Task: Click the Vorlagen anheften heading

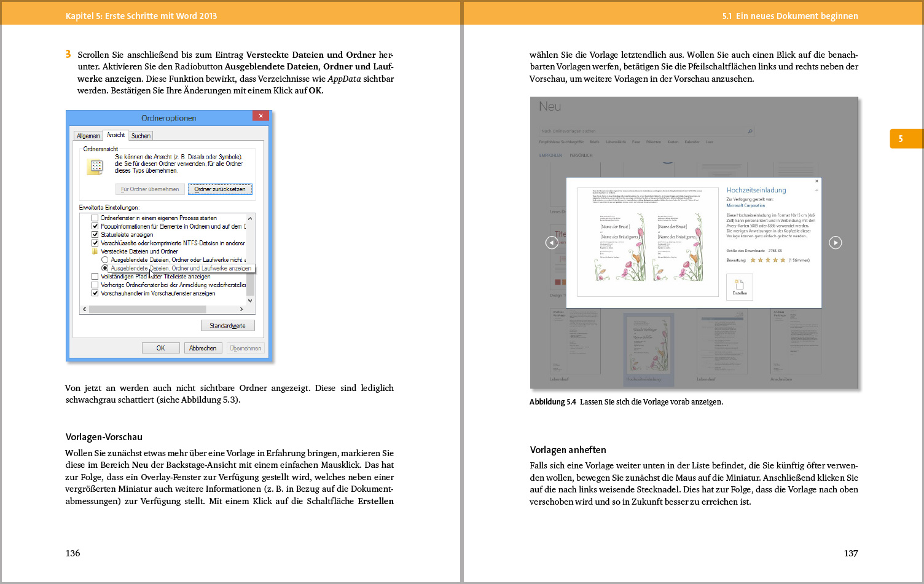Action: pos(568,450)
